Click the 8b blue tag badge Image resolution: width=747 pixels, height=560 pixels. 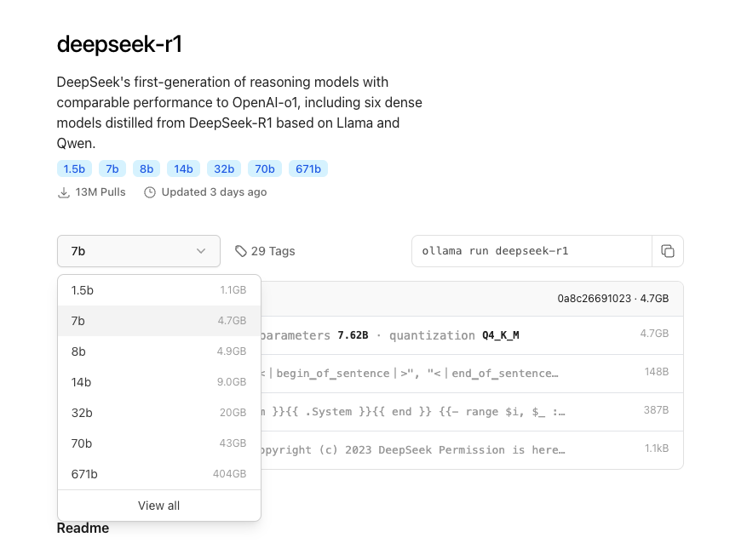click(x=147, y=169)
